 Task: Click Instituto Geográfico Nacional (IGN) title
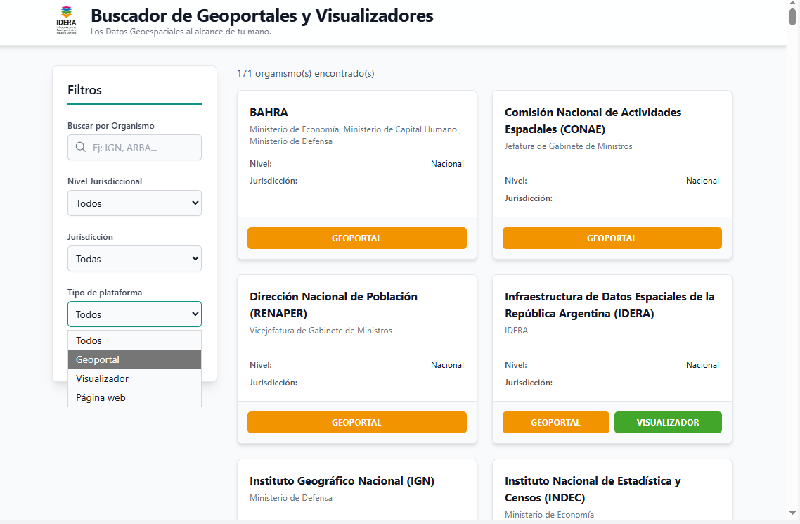click(x=342, y=481)
